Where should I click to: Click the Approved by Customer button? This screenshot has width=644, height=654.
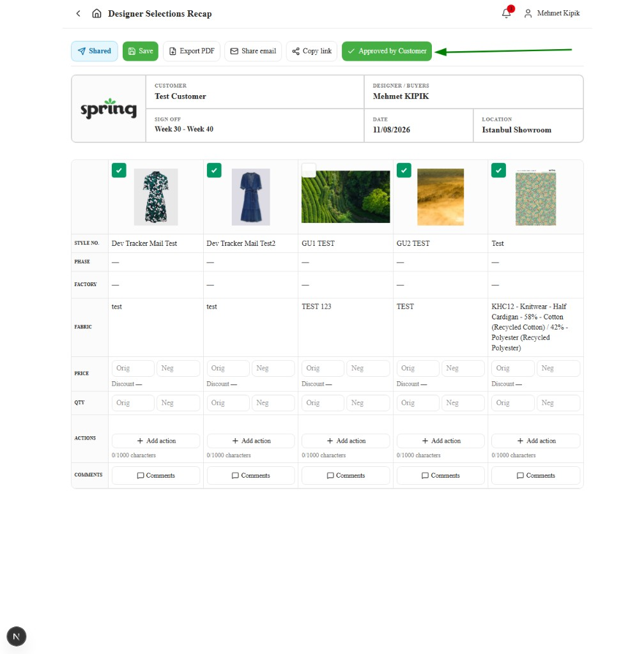point(387,51)
